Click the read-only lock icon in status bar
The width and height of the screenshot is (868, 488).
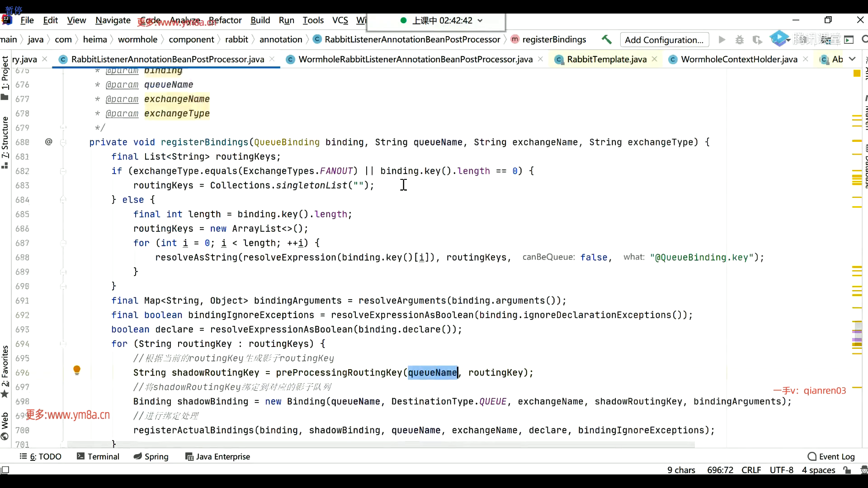point(847,470)
